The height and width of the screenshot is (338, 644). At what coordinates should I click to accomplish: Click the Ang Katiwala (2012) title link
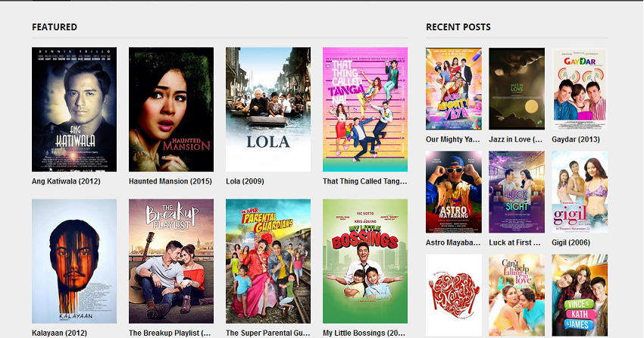66,181
